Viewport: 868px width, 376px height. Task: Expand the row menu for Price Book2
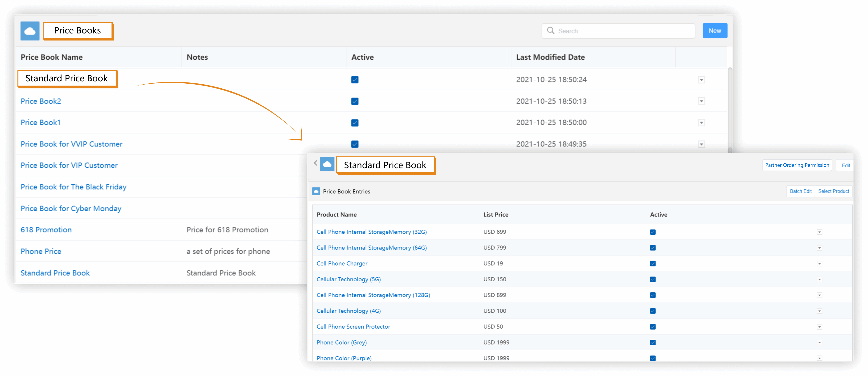coord(701,101)
